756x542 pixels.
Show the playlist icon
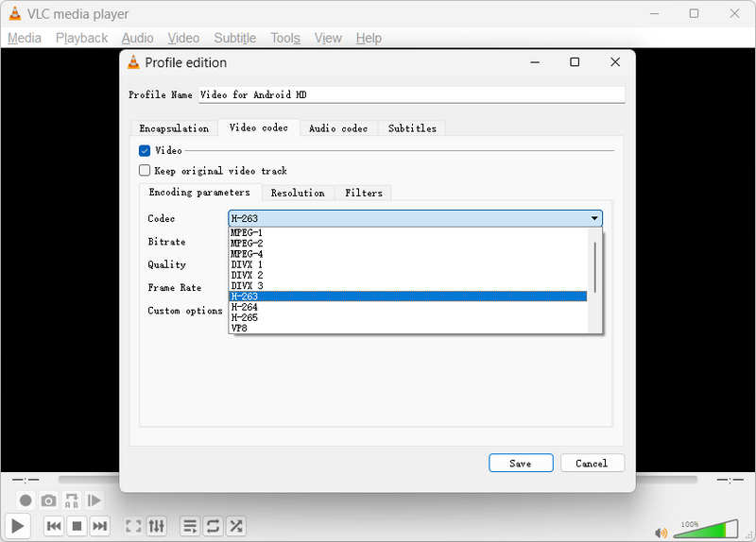(190, 526)
